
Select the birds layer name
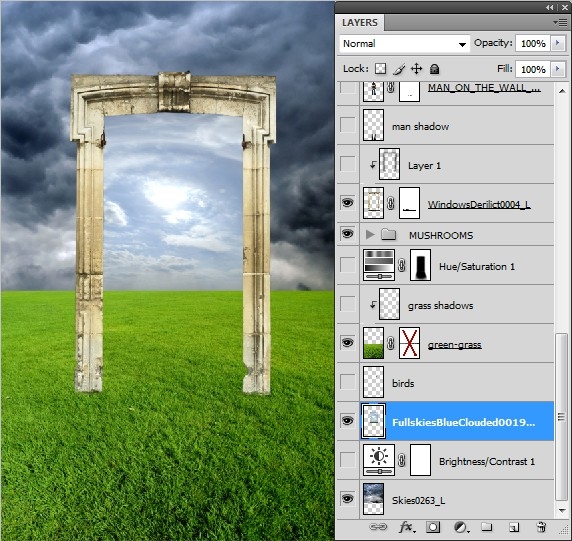click(403, 383)
